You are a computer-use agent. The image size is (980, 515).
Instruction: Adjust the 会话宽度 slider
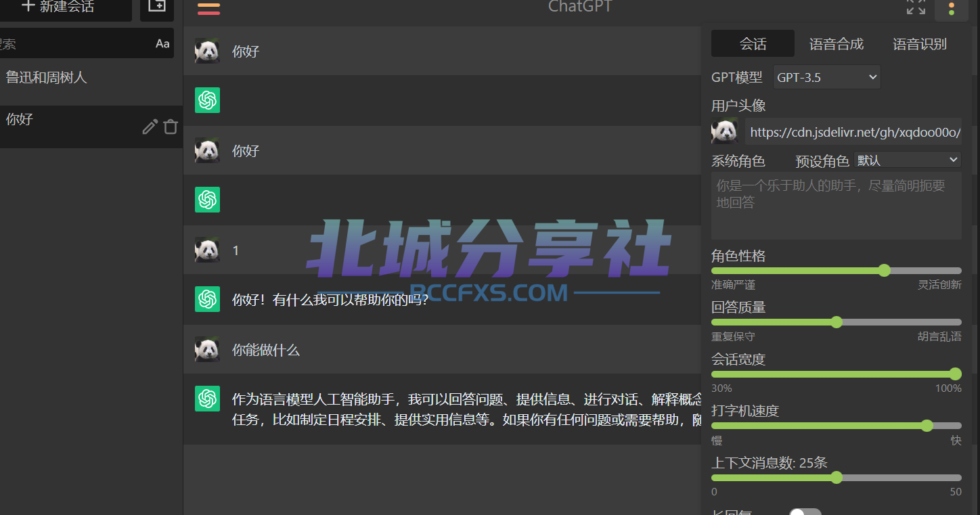[x=837, y=374]
